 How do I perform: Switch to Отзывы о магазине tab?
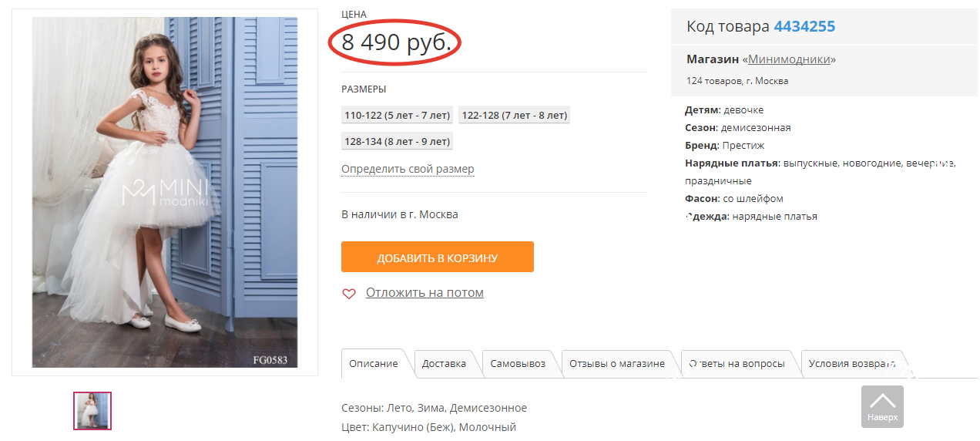pyautogui.click(x=617, y=364)
